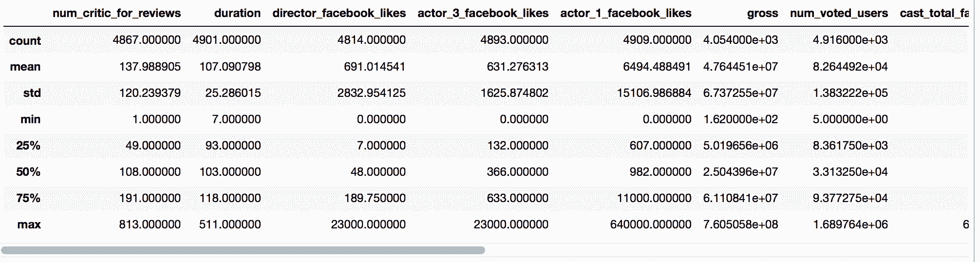Click the max row label
This screenshot has height=262, width=980.
pos(29,225)
